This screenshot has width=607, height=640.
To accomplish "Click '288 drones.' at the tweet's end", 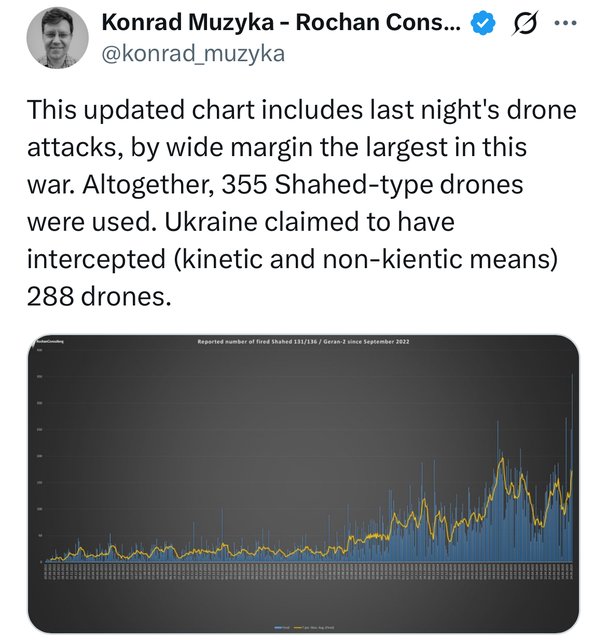I will (x=99, y=297).
